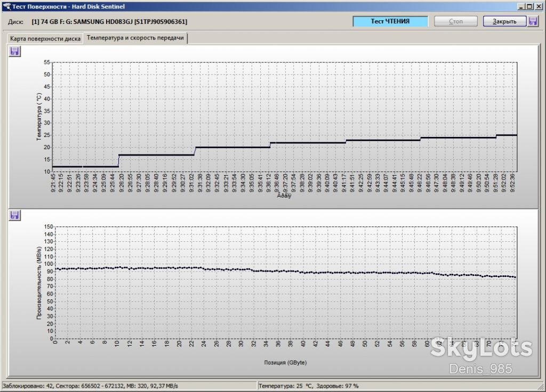Viewport: 546px width, 392px height.
Task: Save the temperature chart using its floppy icon
Action: 14,52
